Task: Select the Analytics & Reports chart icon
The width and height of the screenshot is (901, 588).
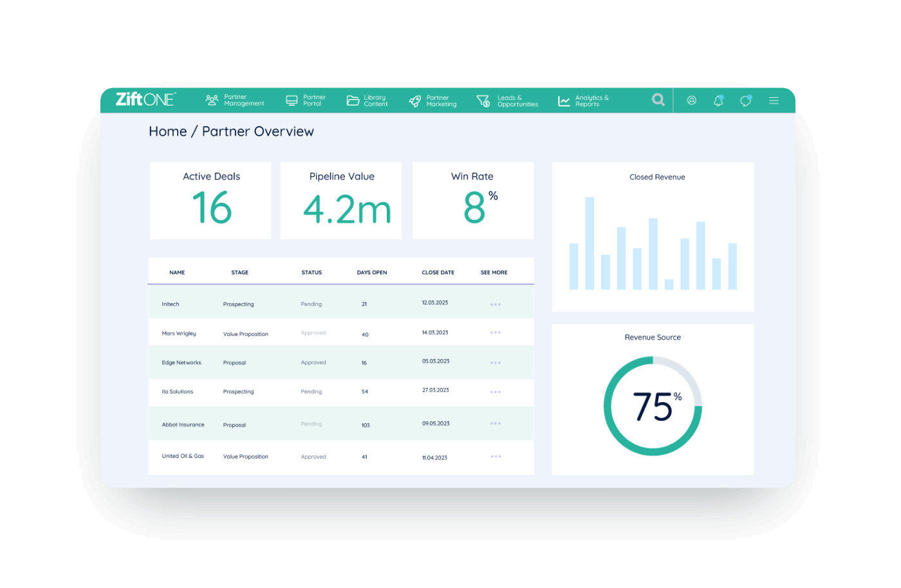Action: click(x=563, y=100)
